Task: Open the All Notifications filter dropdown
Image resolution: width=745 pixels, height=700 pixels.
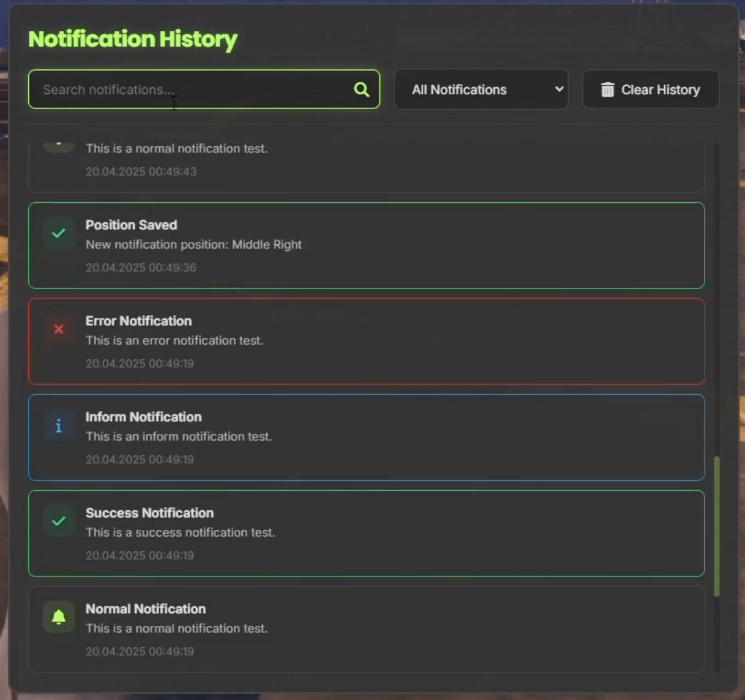Action: click(482, 89)
